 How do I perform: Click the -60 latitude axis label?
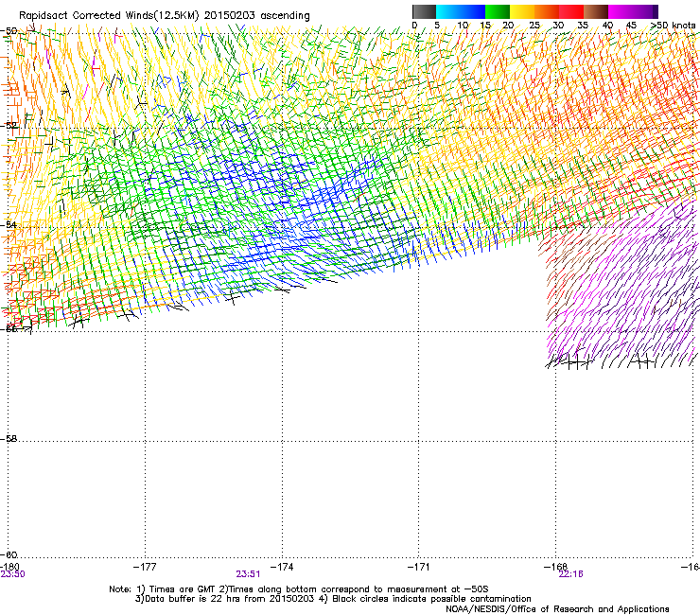point(9,554)
